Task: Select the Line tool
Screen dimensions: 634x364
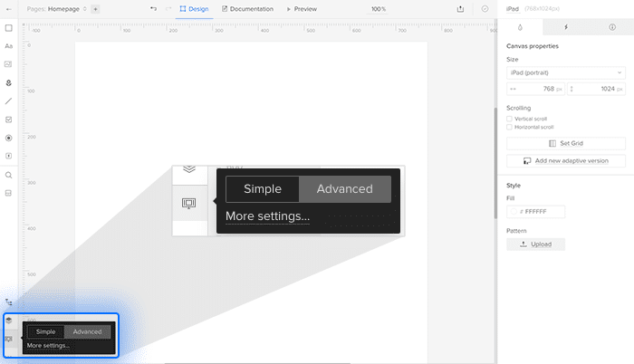Action: click(8, 101)
